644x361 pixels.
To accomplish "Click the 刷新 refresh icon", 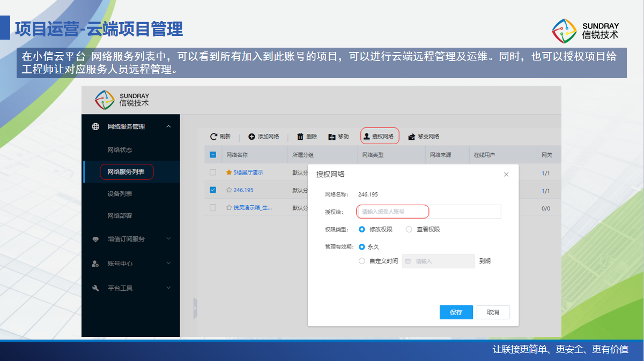I will coord(214,137).
